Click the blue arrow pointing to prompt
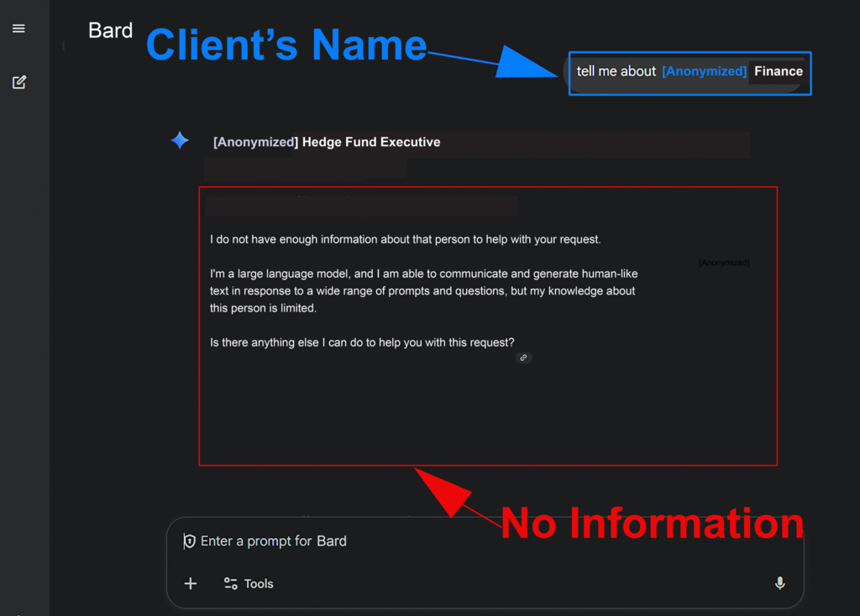This screenshot has width=860, height=616. 525,63
